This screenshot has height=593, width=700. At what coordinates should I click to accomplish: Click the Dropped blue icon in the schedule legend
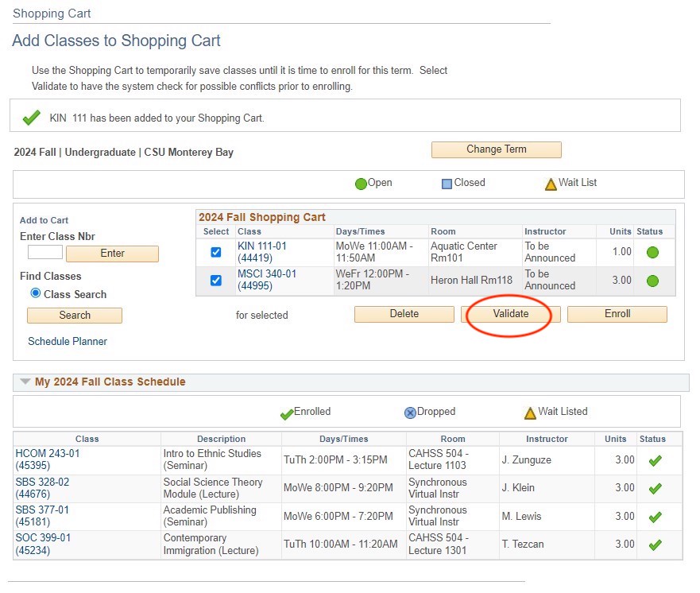(408, 412)
